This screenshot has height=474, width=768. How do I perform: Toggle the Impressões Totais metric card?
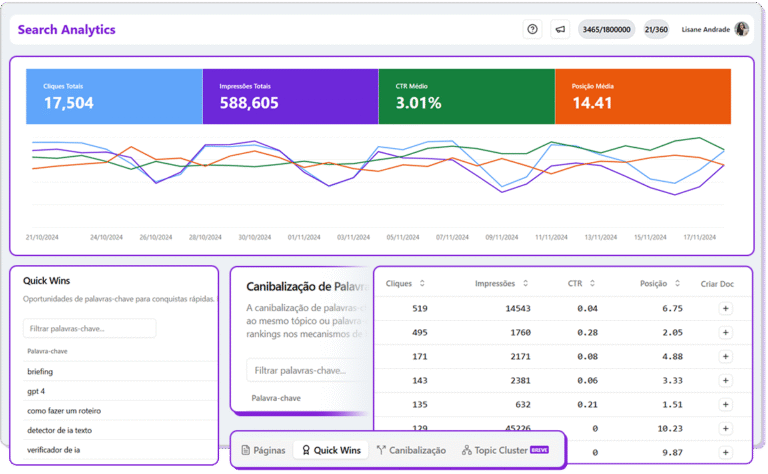[x=290, y=96]
